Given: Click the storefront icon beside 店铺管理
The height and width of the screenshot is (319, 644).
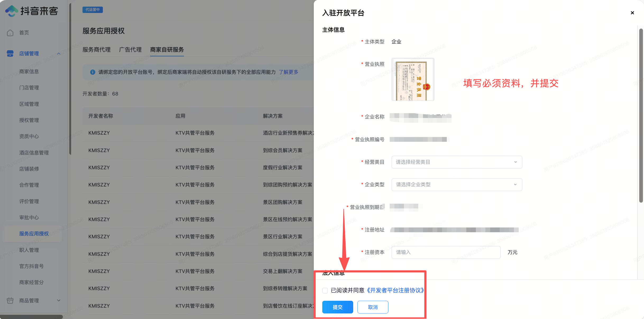Looking at the screenshot, I should pos(10,53).
